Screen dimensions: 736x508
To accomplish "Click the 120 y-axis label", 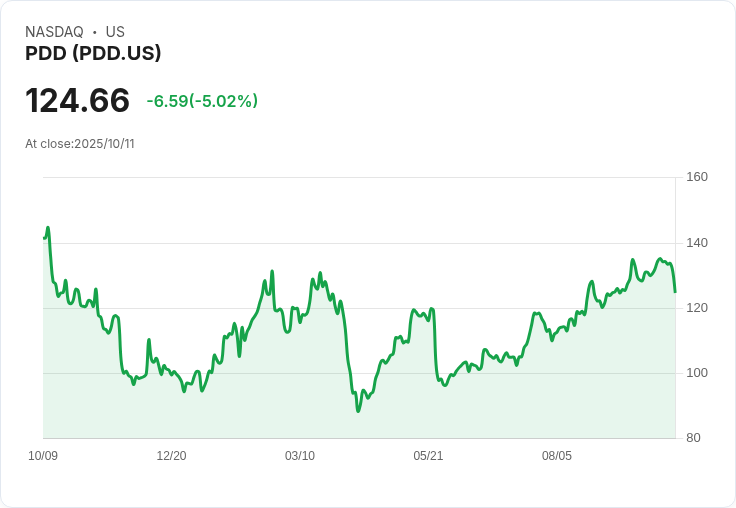I will click(x=697, y=308).
